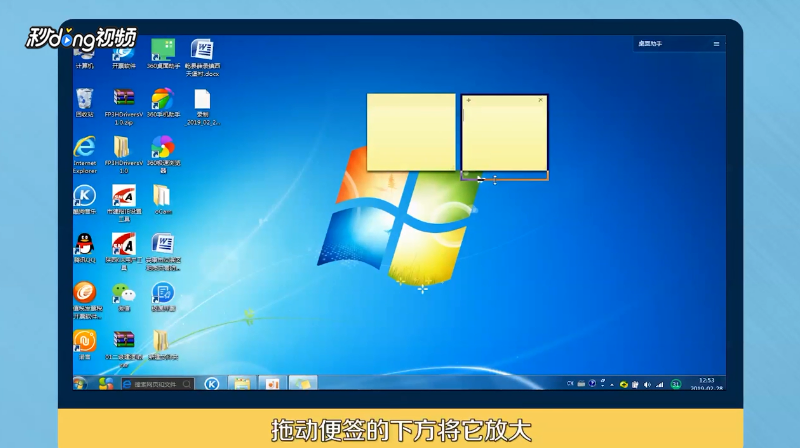Click the 桌面助手 widget title
Screen dimensions: 800x448
(x=650, y=44)
